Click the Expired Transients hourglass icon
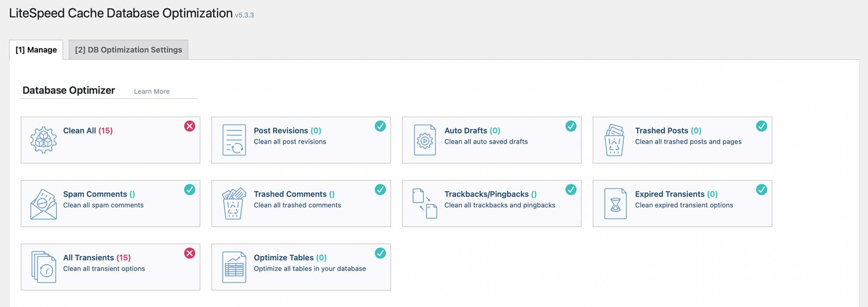The width and height of the screenshot is (868, 307). (615, 203)
